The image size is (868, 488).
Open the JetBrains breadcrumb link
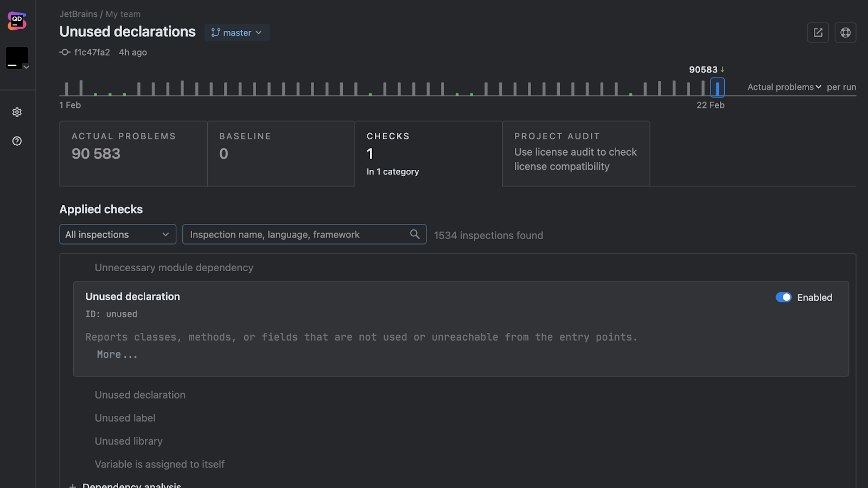coord(78,14)
